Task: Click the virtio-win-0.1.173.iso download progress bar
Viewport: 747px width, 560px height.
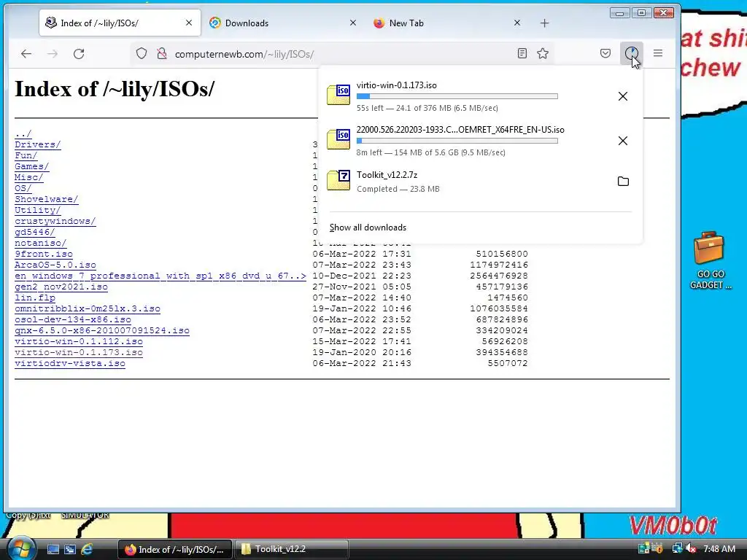Action: pyautogui.click(x=457, y=96)
